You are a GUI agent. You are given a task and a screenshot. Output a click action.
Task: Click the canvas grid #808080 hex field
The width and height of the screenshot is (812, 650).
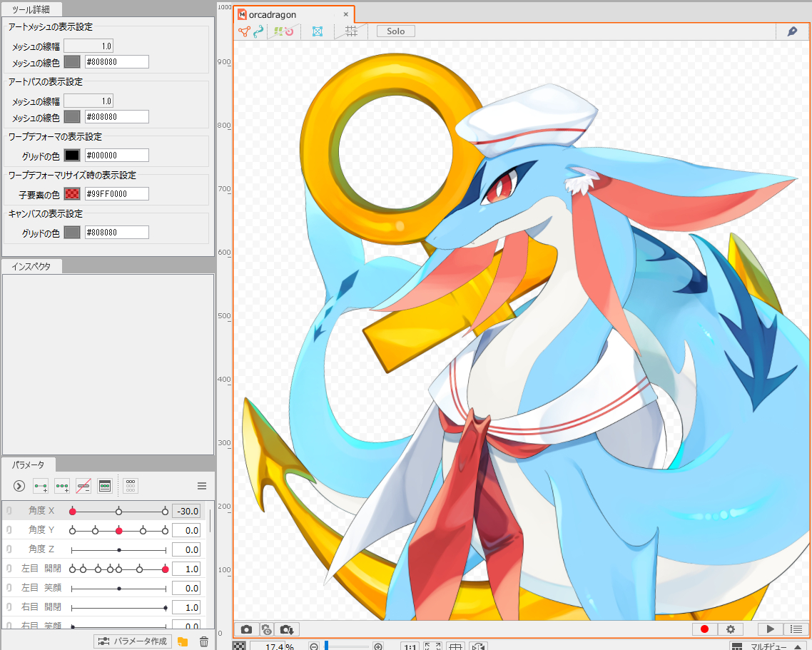pos(116,233)
